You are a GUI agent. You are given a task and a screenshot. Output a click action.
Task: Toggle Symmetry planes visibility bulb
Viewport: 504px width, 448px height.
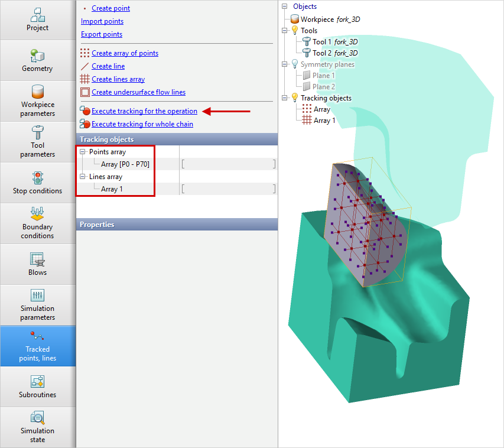coord(294,64)
